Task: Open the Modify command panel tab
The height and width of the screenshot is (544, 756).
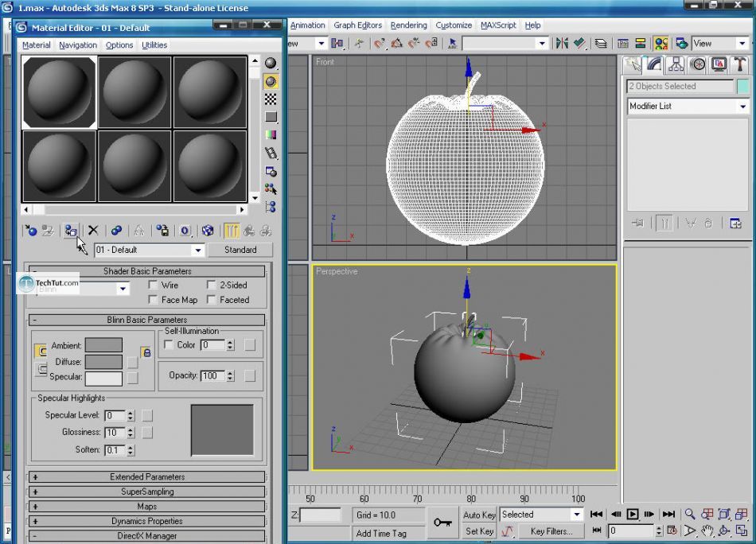Action: click(x=654, y=64)
